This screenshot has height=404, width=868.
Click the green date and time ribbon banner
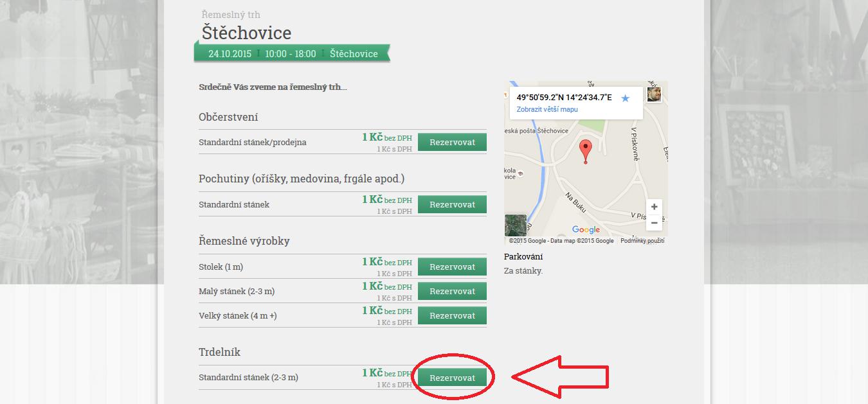tap(293, 53)
